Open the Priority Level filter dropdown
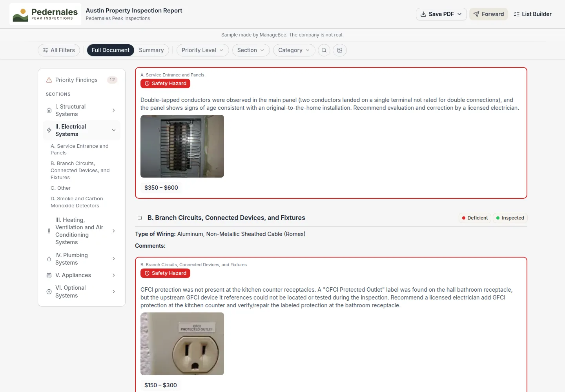Image resolution: width=565 pixels, height=392 pixels. 202,50
